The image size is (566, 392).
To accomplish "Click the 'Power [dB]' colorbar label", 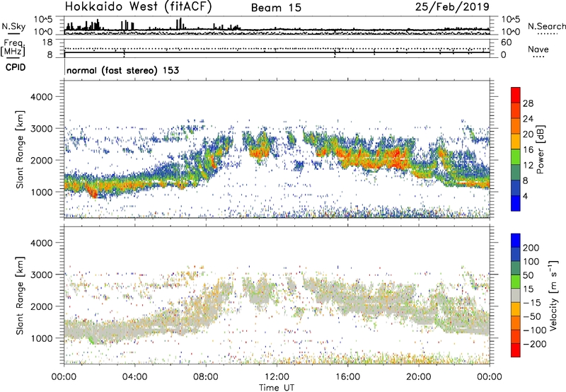I will point(540,149).
